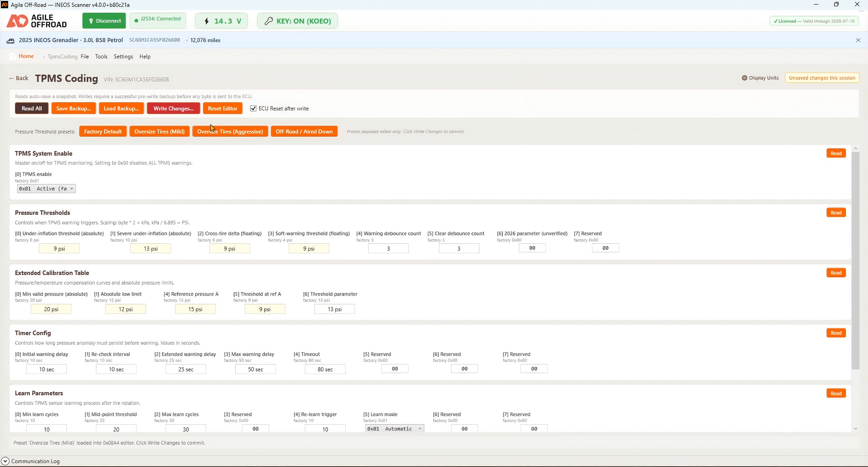Image resolution: width=868 pixels, height=467 pixels.
Task: Close the vehicle info banner
Action: pos(858,40)
